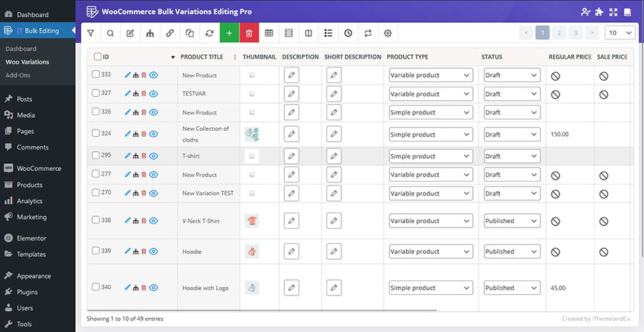Viewport: 644px width, 332px height.
Task: Tick the checkbox for product 338
Action: pos(96,220)
